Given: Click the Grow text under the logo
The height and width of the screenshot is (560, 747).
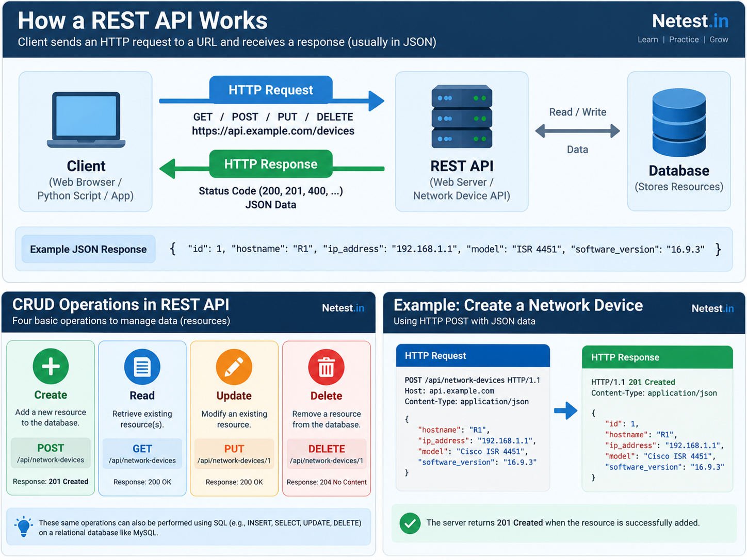Looking at the screenshot, I should click(x=719, y=40).
